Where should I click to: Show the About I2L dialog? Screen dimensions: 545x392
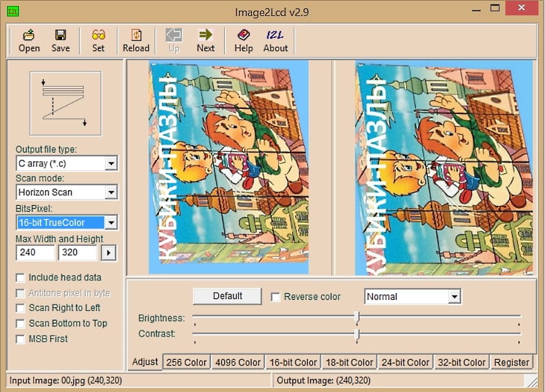pos(275,41)
